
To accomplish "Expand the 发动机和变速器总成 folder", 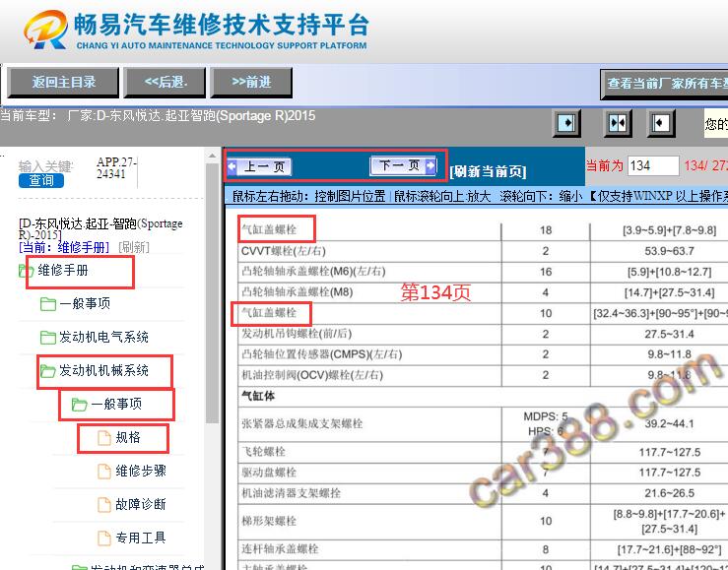I will (x=80, y=567).
